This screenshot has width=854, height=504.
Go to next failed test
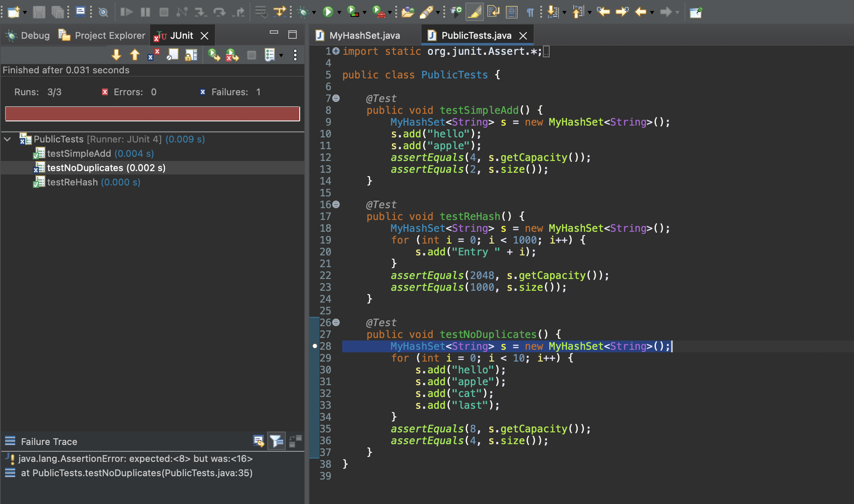coord(116,55)
